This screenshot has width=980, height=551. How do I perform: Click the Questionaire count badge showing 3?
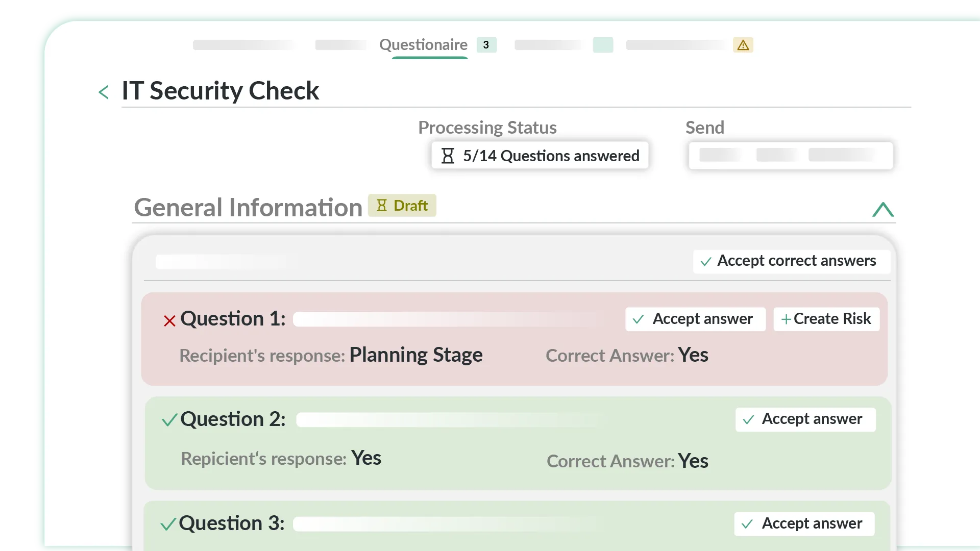[x=486, y=45]
